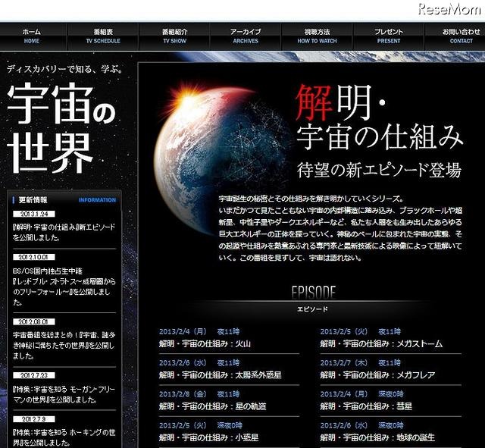This screenshot has height=448, width=485.
Task: Select episode 解明・宇宙の仕組み：地球の誕生
Action: 377,437
